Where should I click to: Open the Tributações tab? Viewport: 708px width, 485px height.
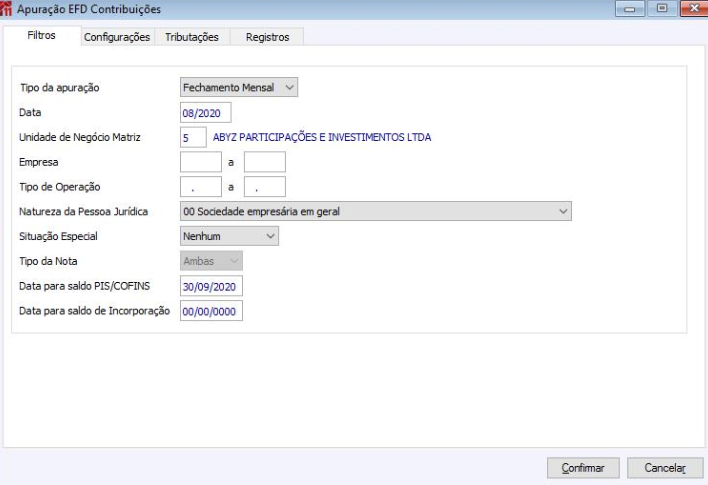click(192, 37)
